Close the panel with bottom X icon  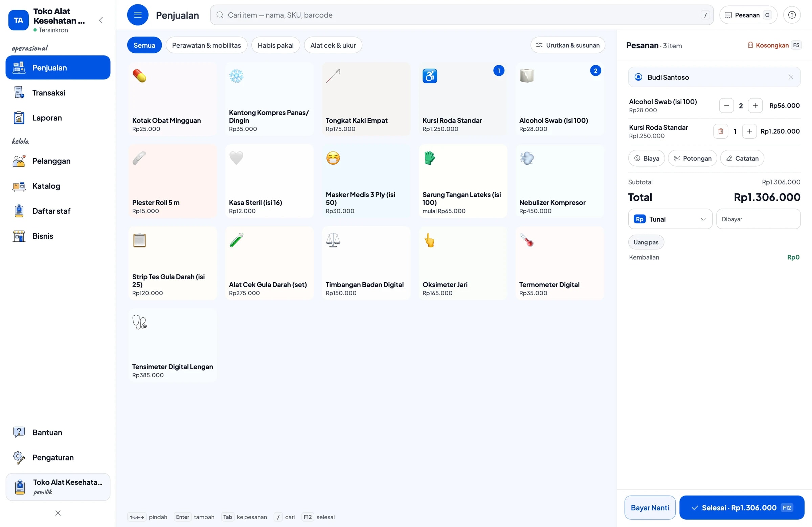coord(58,513)
